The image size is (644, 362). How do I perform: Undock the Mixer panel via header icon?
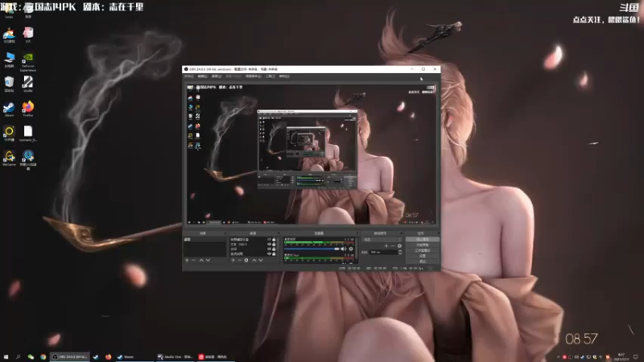coord(357,233)
